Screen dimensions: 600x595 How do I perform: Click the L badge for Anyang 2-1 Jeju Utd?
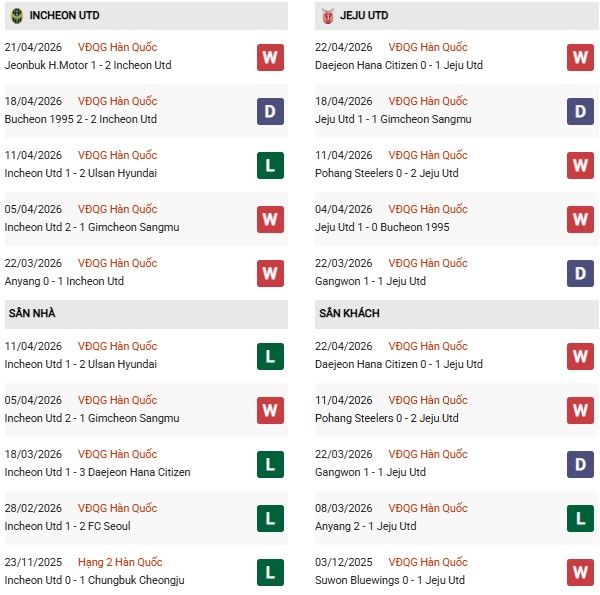pyautogui.click(x=580, y=518)
